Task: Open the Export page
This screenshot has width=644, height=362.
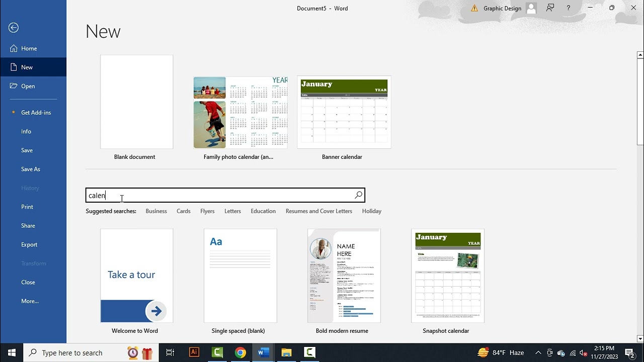Action: pos(33,244)
